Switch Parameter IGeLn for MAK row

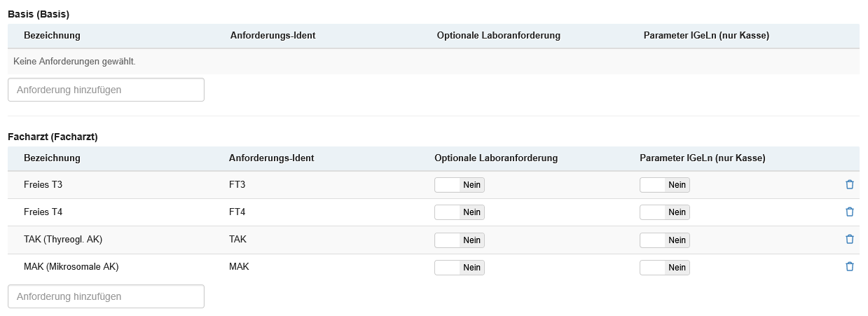tap(665, 268)
